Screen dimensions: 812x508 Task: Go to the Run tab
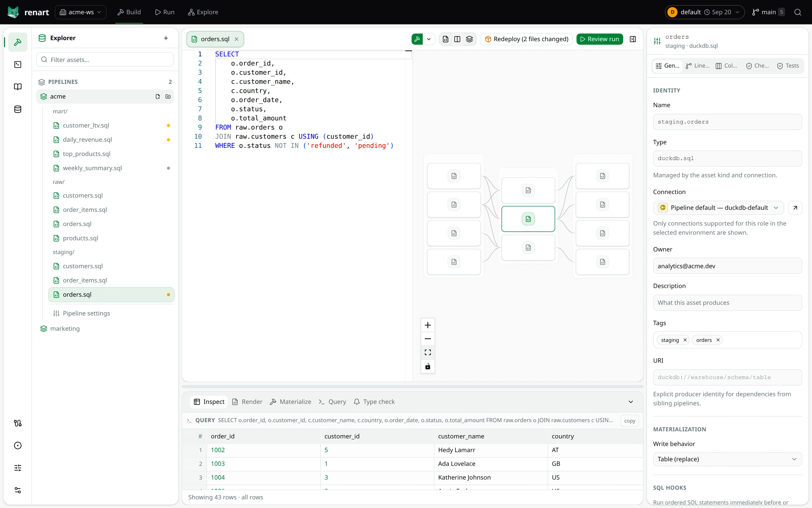(165, 12)
